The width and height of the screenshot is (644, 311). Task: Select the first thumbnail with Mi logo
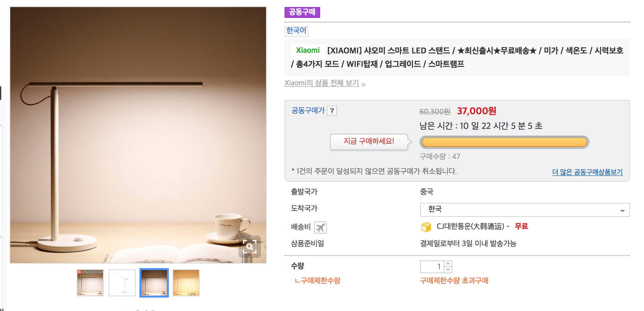coord(90,283)
